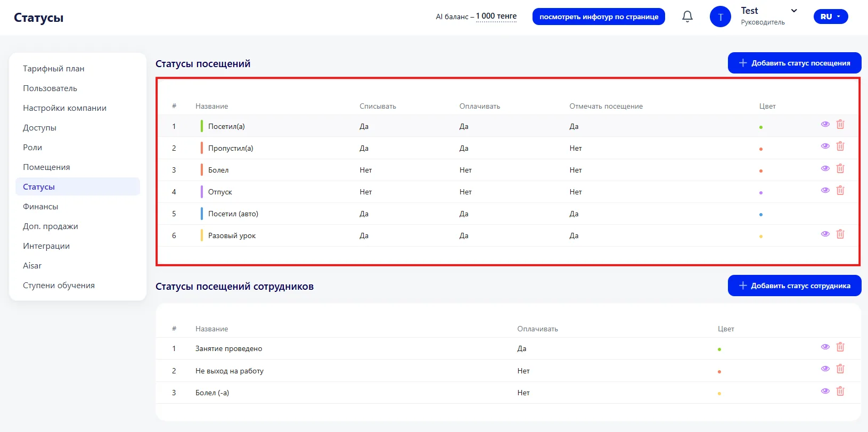Delete employee status Болел (-а)
Viewport: 868px width, 432px height.
click(x=840, y=391)
